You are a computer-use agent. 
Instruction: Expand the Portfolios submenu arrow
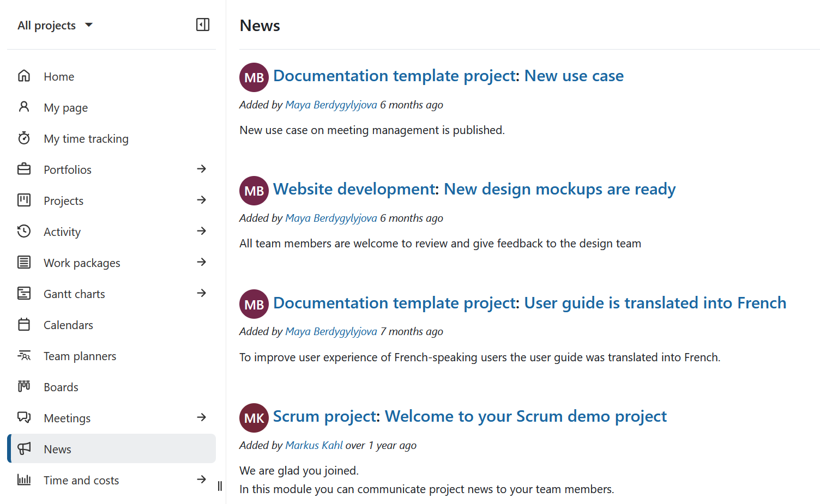202,169
